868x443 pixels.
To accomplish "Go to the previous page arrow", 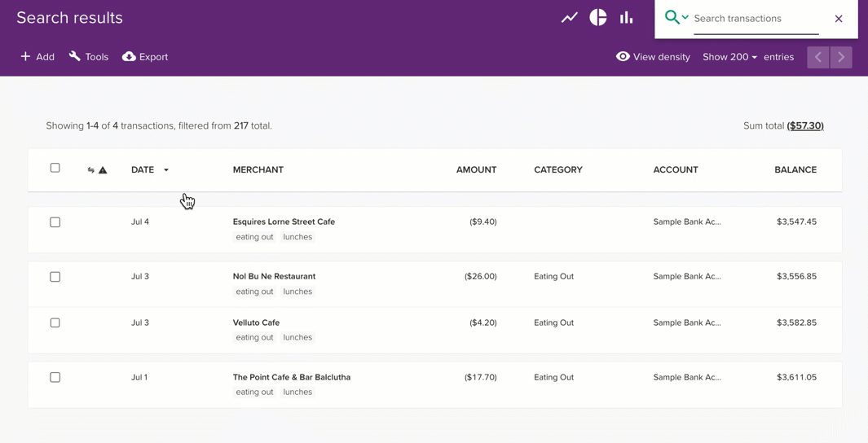I will (x=818, y=57).
